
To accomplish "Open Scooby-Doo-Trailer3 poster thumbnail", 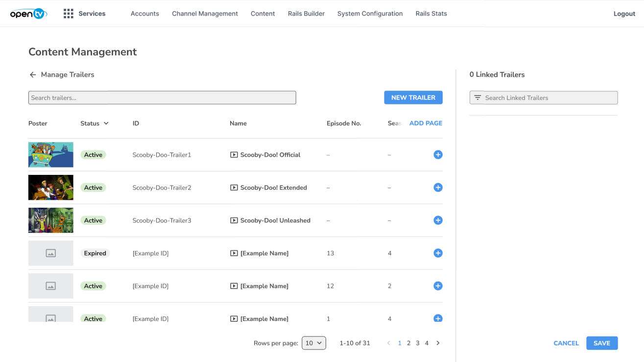I will click(x=51, y=220).
